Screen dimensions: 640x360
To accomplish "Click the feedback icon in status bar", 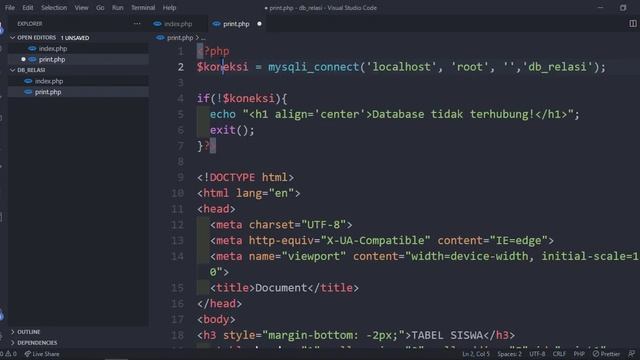I will point(631,354).
